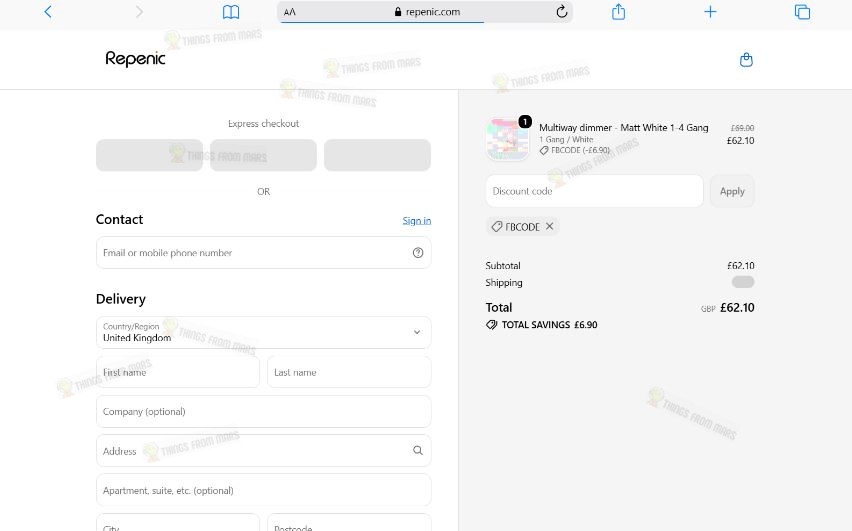Click the search magnifier in Address field

click(x=418, y=451)
